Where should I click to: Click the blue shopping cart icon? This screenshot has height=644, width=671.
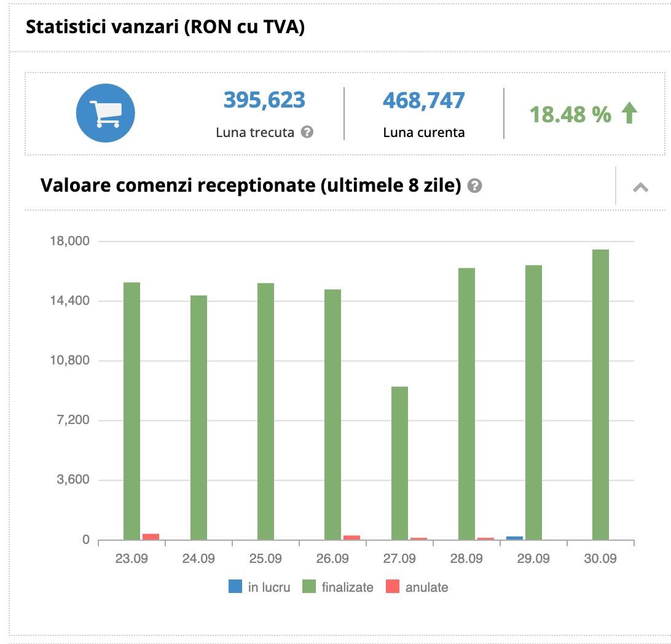coord(105,114)
